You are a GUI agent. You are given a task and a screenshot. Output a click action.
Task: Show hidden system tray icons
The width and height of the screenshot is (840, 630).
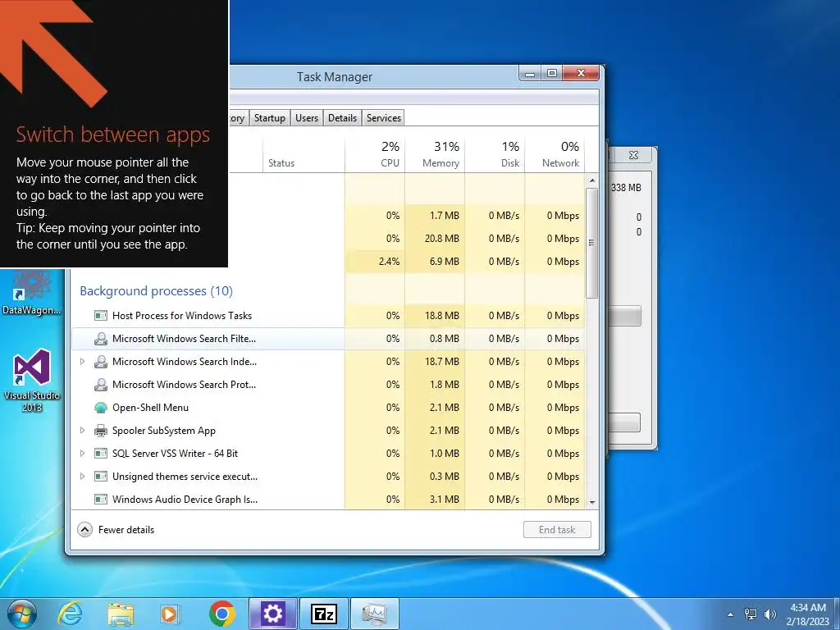(x=730, y=614)
